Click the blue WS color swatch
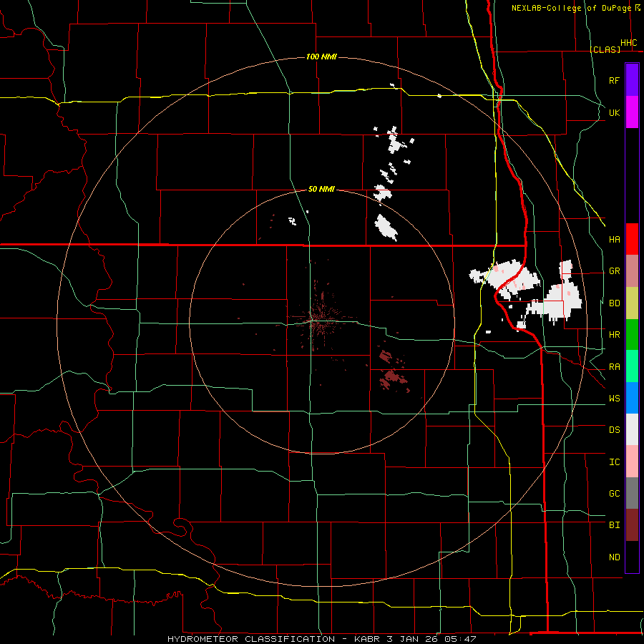Screen dimensions: 644x644 (632, 398)
